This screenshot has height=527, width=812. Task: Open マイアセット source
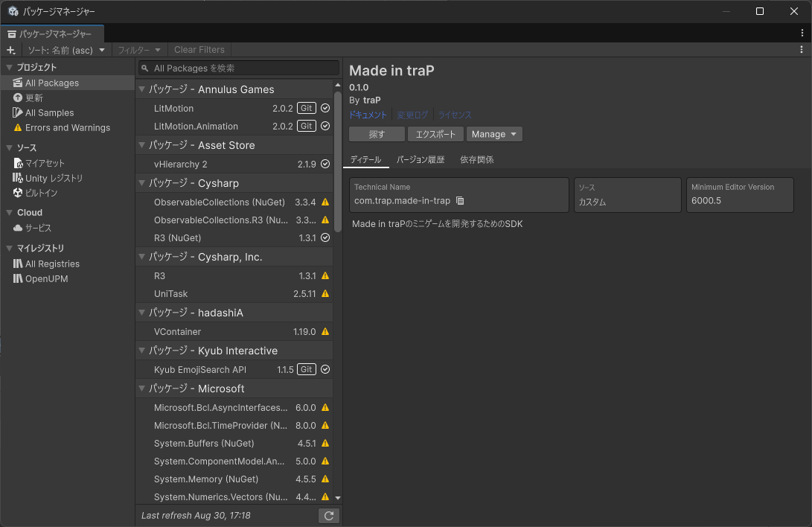pyautogui.click(x=67, y=163)
